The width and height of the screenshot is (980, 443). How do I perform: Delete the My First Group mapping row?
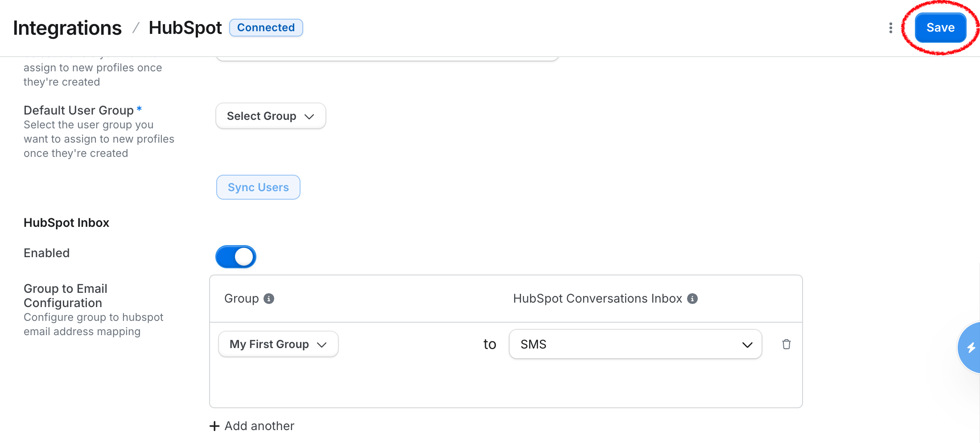pyautogui.click(x=786, y=344)
